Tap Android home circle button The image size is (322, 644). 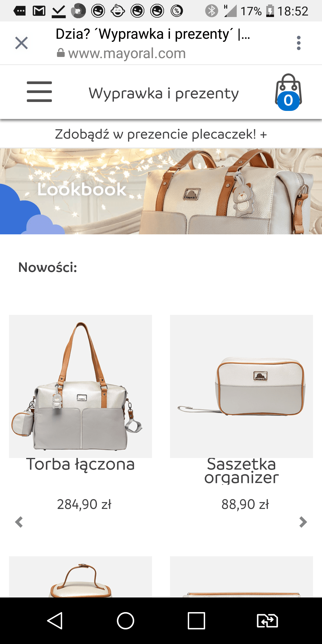coord(126,621)
